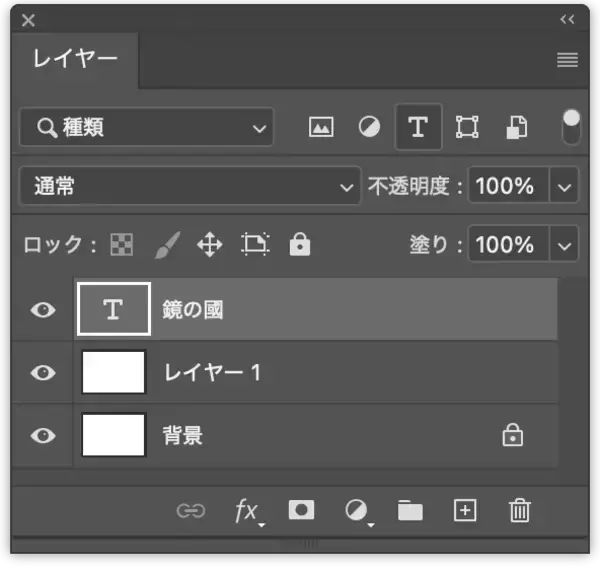The image size is (600, 568).
Task: Open the fx layer style menu
Action: 249,512
